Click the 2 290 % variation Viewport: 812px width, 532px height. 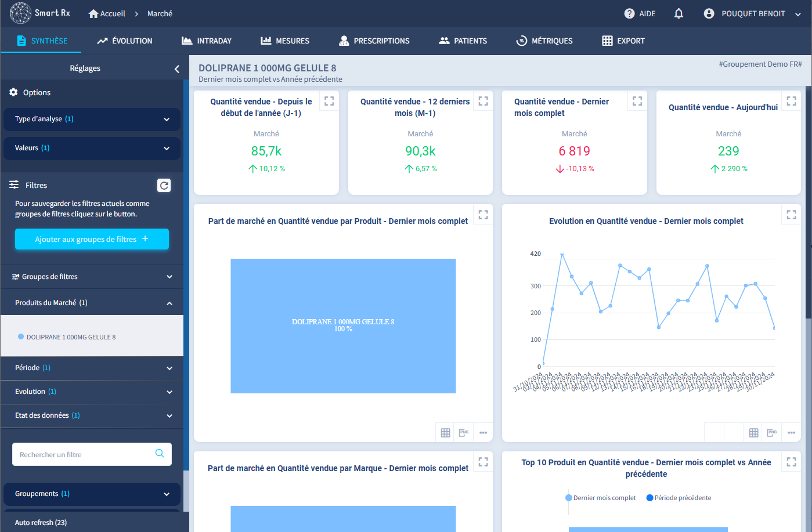click(728, 169)
